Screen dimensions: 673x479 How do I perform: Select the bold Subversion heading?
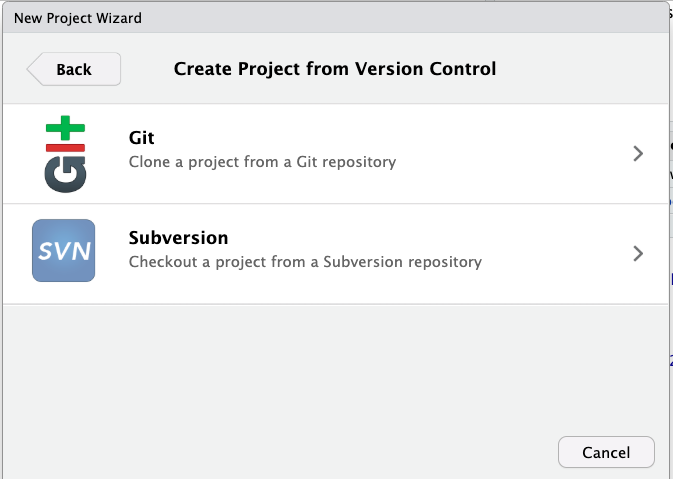(179, 238)
